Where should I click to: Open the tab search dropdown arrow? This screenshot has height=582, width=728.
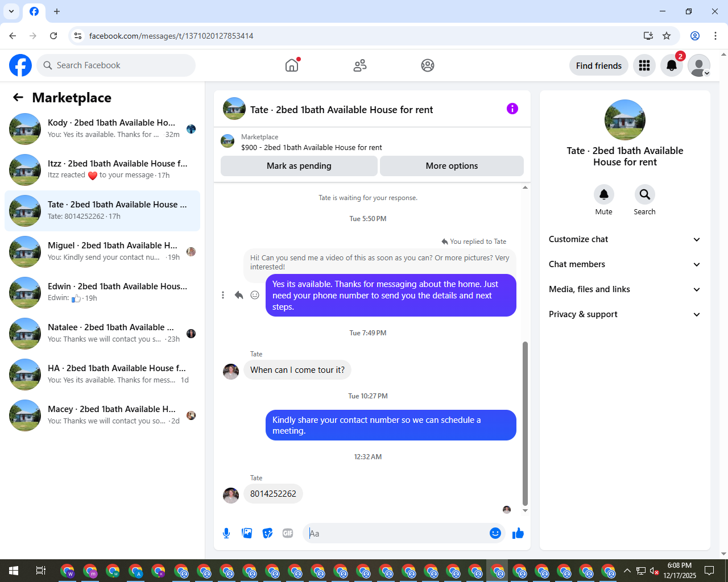point(11,11)
